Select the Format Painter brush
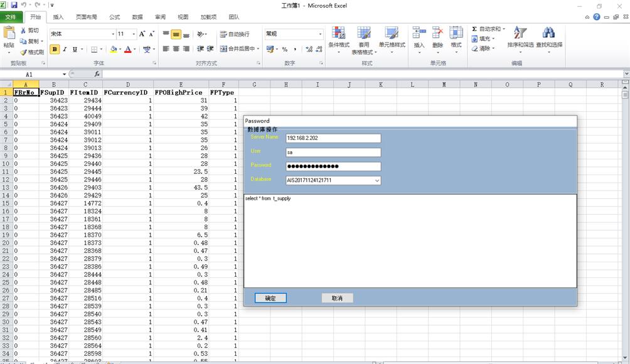The image size is (630, 364). point(24,52)
